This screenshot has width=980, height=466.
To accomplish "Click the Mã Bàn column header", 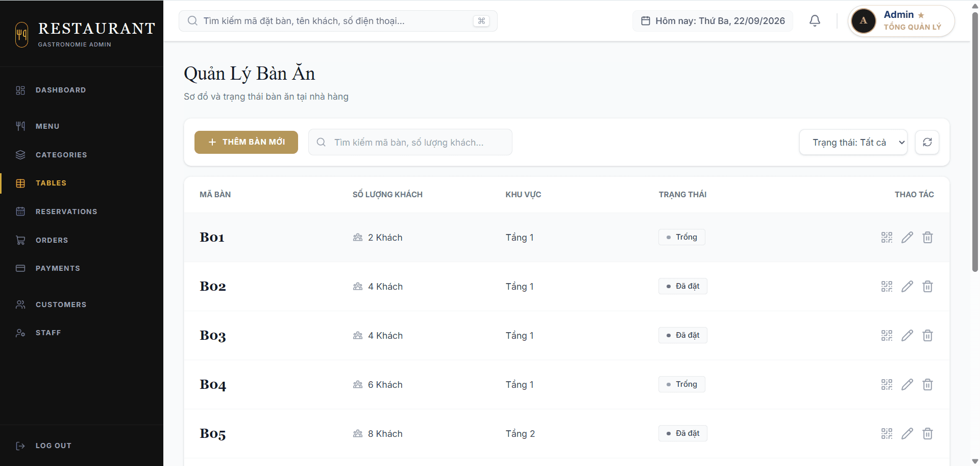I will click(215, 195).
